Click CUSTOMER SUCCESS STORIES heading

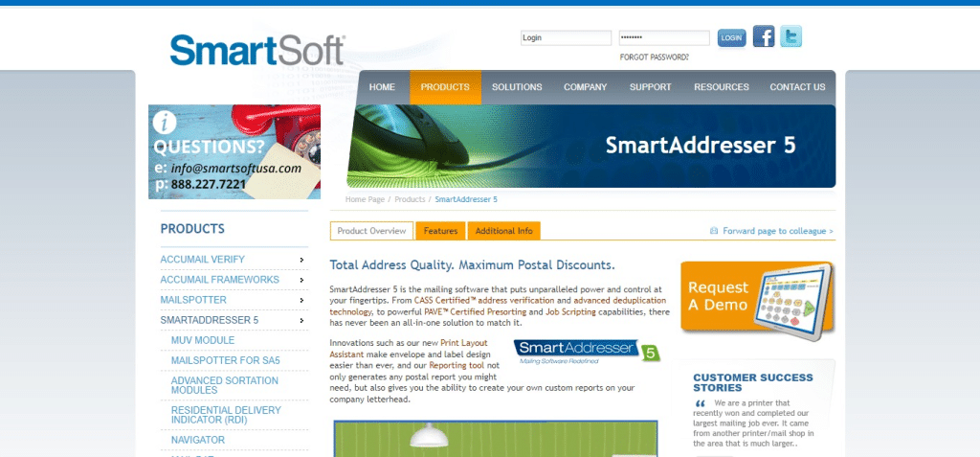(x=753, y=382)
